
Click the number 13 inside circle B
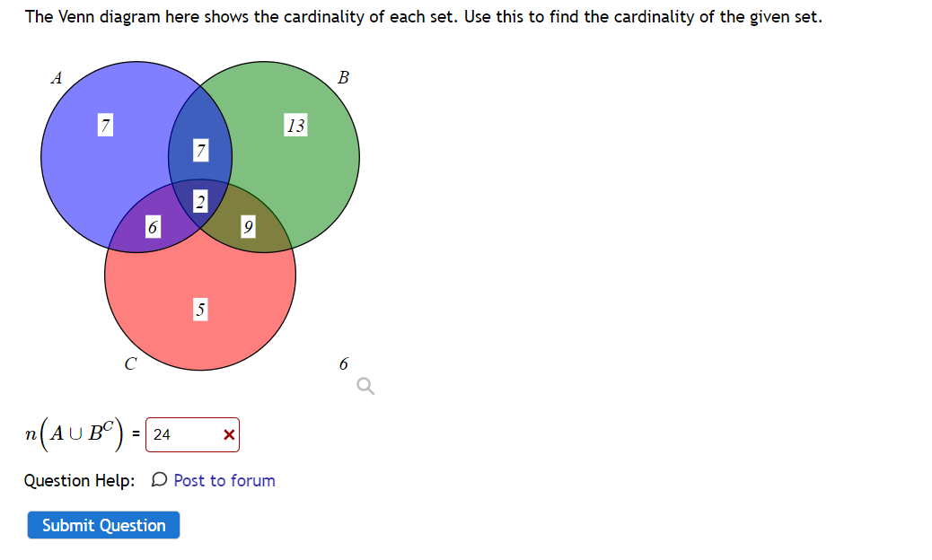click(x=295, y=126)
